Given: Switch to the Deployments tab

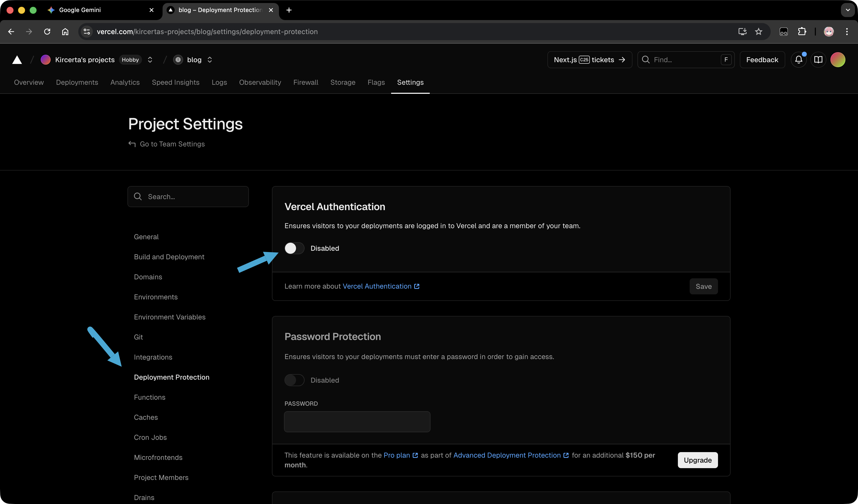Looking at the screenshot, I should 77,82.
